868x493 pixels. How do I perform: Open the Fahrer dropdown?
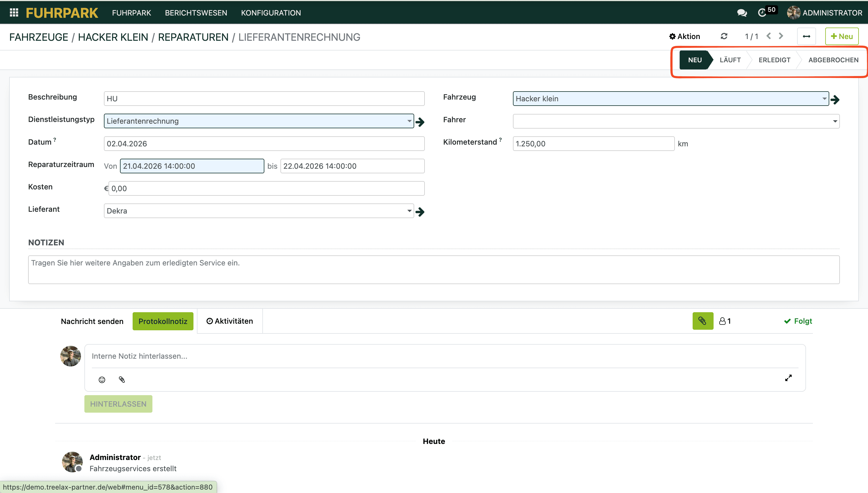click(835, 121)
